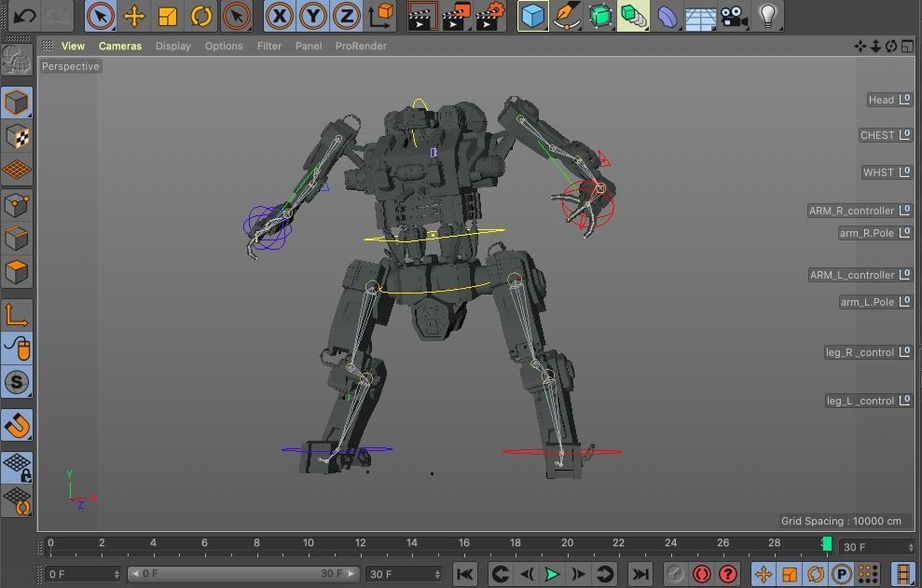Click the maximize viewport toggle icon
Image resolution: width=922 pixels, height=588 pixels.
[907, 47]
